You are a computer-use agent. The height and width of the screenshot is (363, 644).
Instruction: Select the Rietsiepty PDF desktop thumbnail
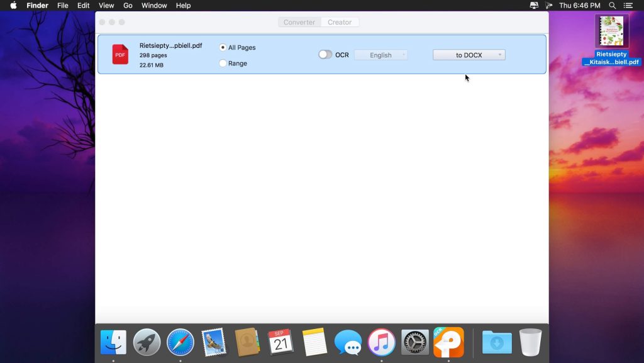(611, 31)
